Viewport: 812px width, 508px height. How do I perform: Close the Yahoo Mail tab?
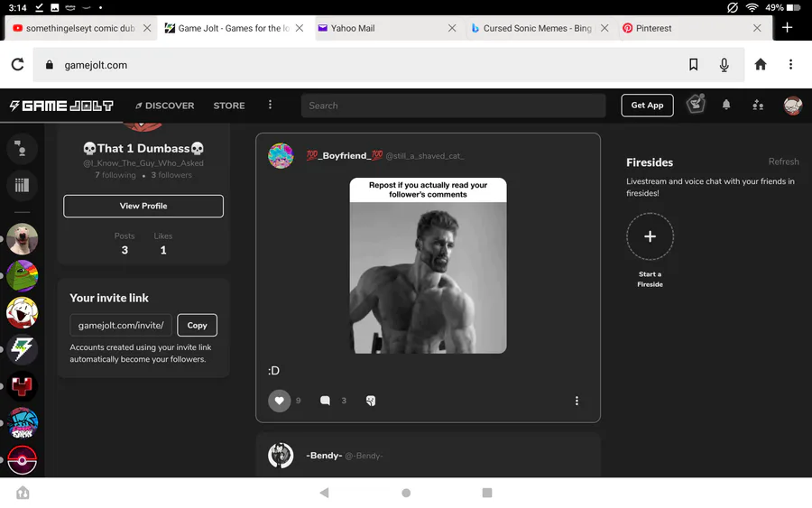452,28
